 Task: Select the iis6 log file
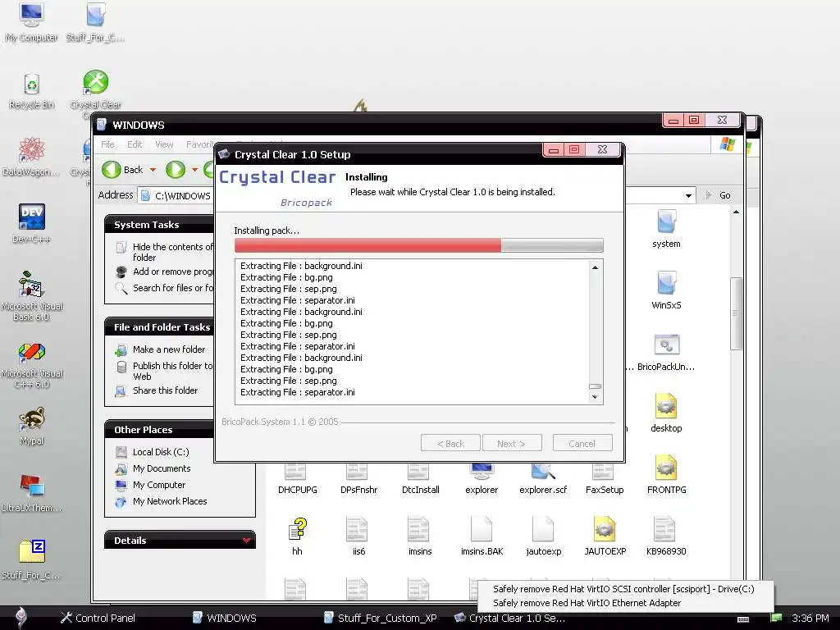point(358,536)
